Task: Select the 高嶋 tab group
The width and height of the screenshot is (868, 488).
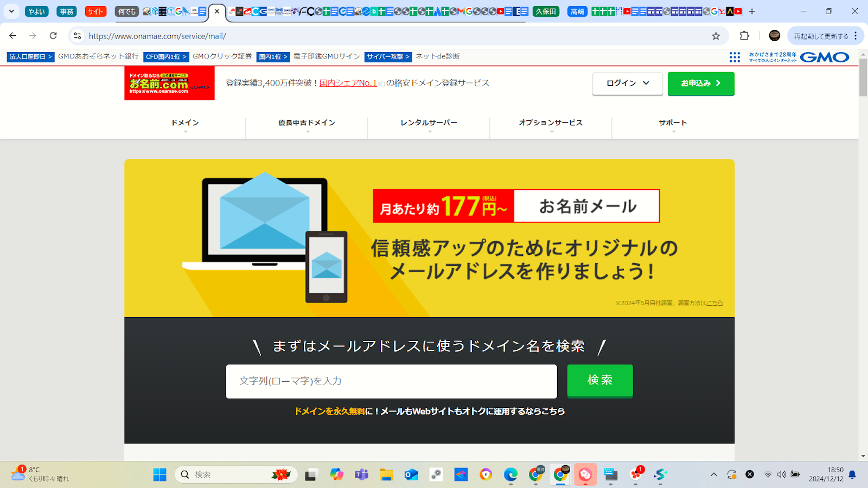Action: coord(577,11)
